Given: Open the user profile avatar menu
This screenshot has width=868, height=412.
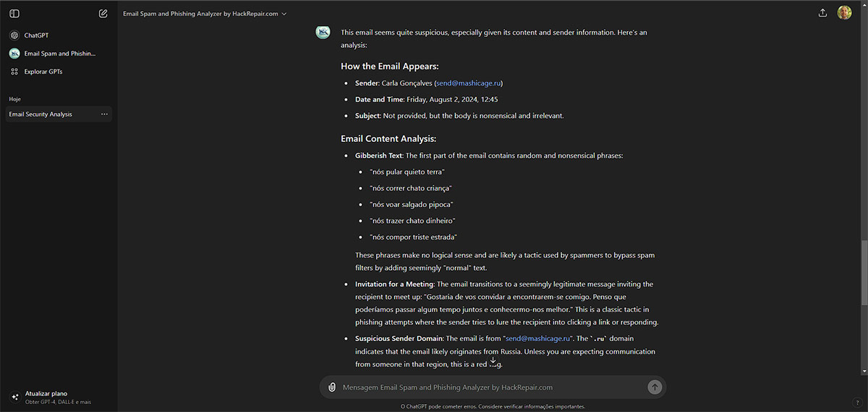Looking at the screenshot, I should coord(844,13).
